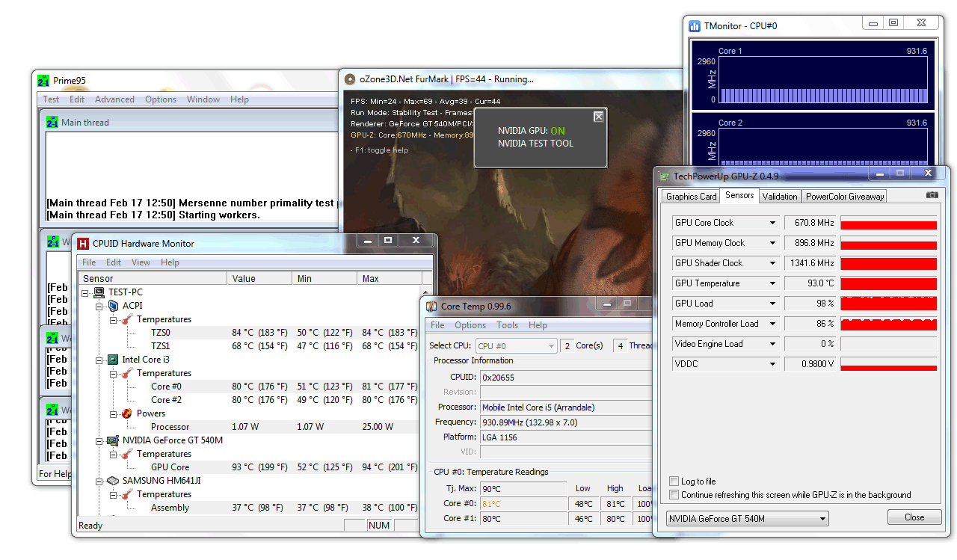Viewport: 957px width, 560px height.
Task: Open the Prime95 Advanced menu
Action: point(114,99)
